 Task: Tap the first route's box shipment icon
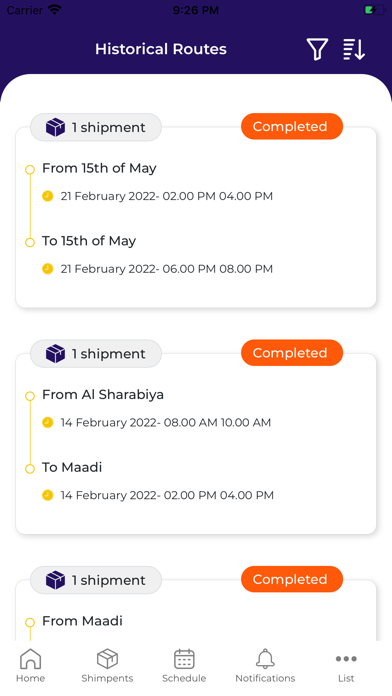coord(55,127)
